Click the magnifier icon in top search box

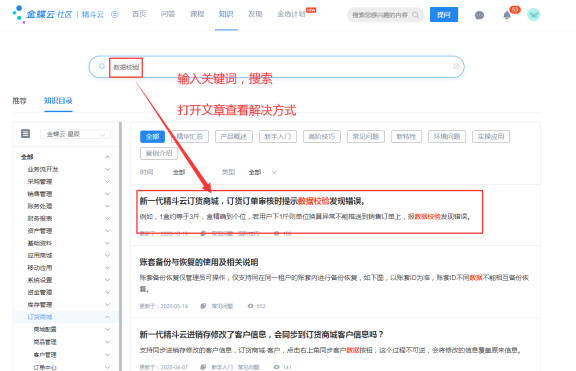pos(415,15)
